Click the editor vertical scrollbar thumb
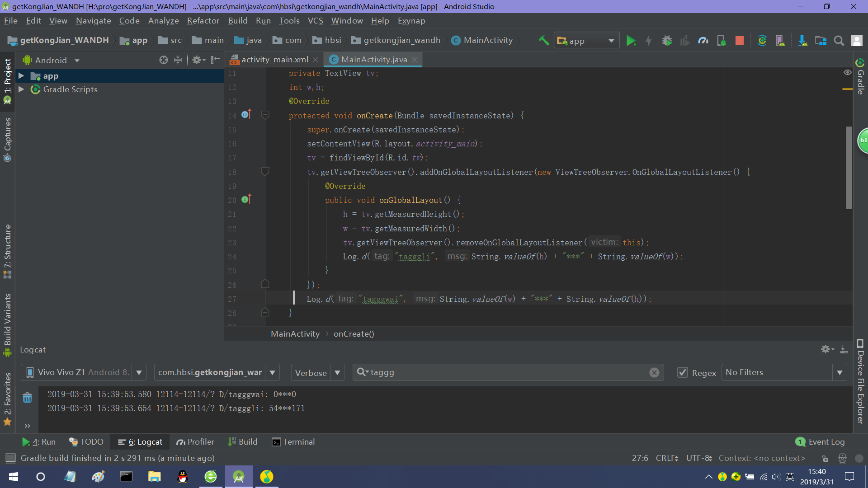The image size is (868, 488). (849, 168)
